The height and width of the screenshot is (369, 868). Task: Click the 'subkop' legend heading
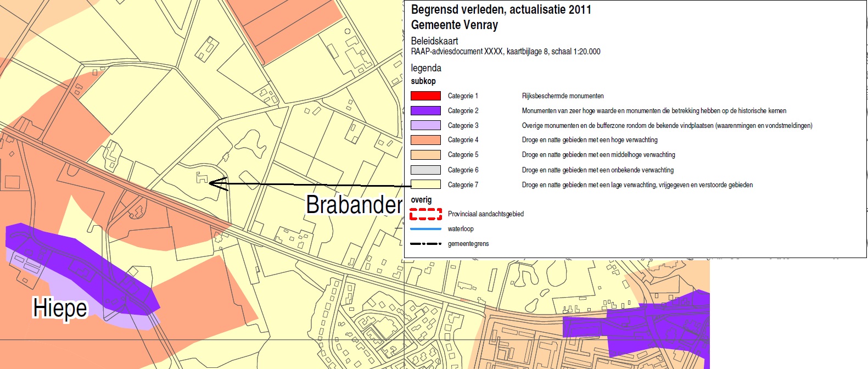coord(423,81)
